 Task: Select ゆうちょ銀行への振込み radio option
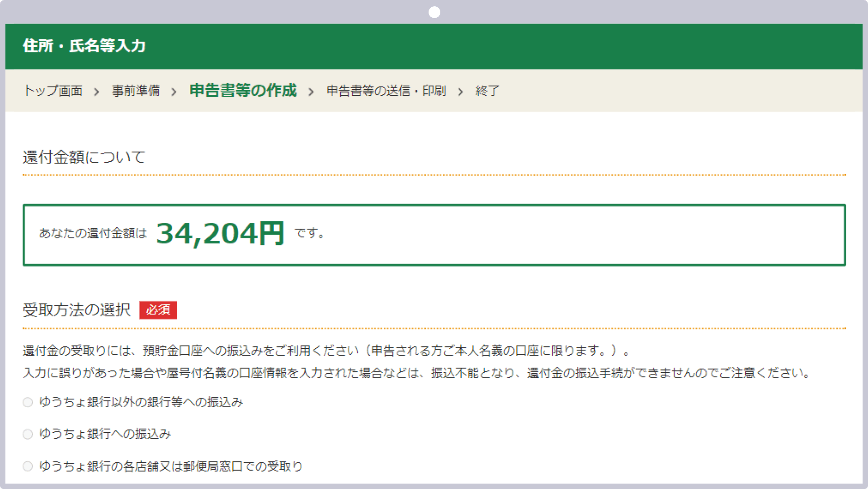(28, 434)
